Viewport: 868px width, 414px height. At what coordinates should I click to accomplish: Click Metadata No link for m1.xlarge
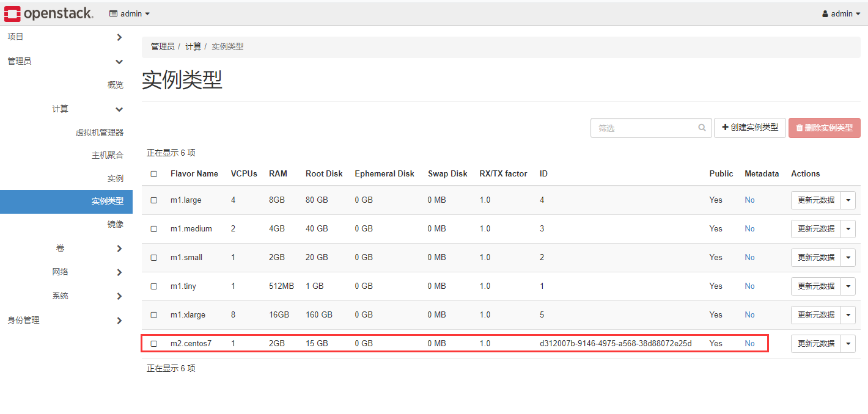click(749, 315)
